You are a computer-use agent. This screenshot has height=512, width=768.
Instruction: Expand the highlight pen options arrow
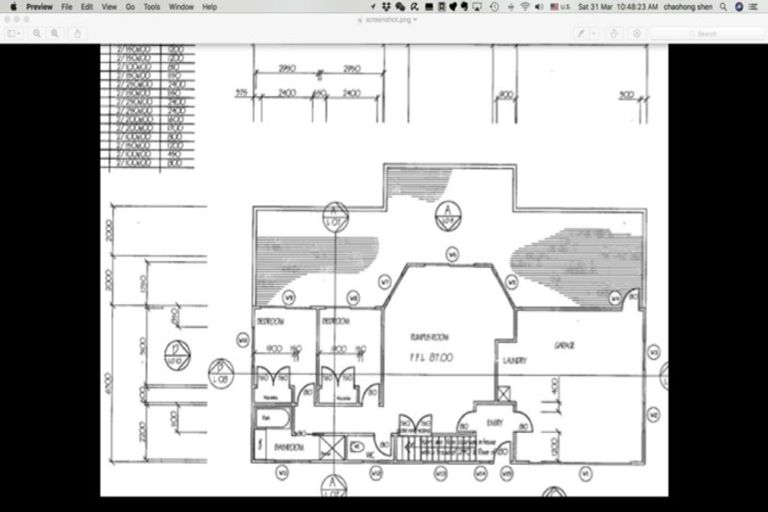[x=593, y=33]
